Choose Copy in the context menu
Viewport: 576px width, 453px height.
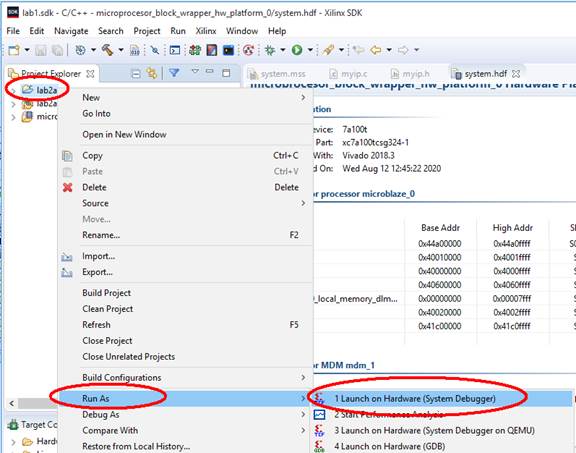pyautogui.click(x=185, y=155)
